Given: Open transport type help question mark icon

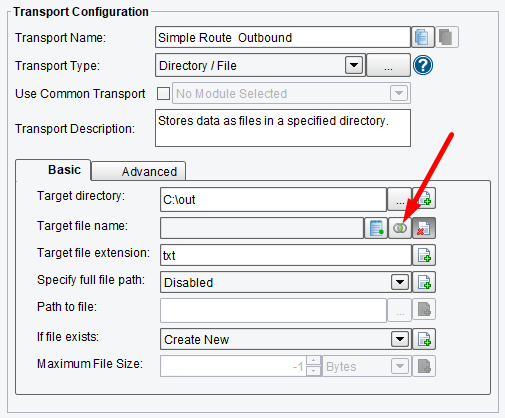Looking at the screenshot, I should (x=423, y=65).
